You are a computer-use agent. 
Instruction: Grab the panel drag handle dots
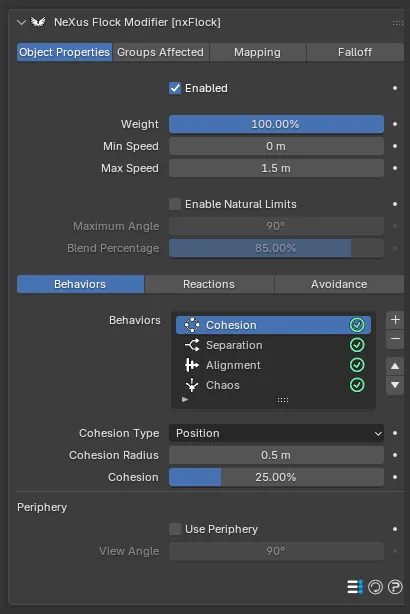(x=397, y=23)
